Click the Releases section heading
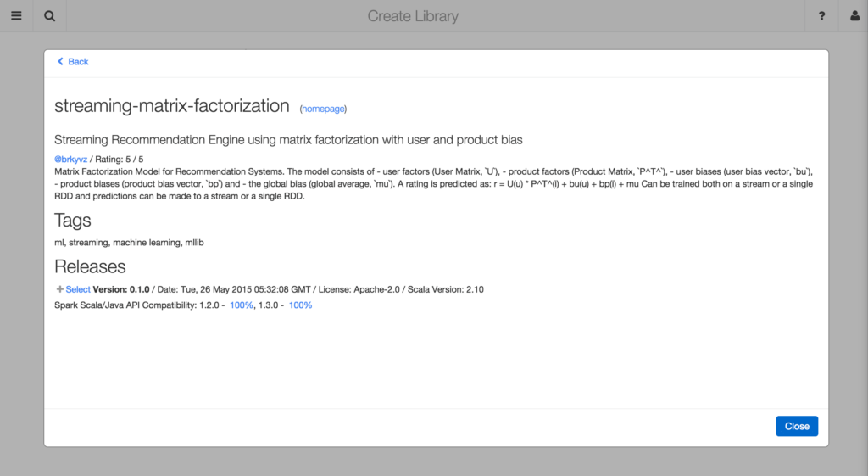Image resolution: width=868 pixels, height=476 pixels. pos(90,266)
